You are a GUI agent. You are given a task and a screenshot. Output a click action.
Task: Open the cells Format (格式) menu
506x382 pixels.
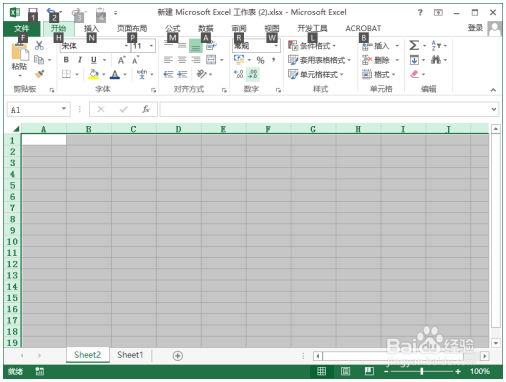click(378, 74)
